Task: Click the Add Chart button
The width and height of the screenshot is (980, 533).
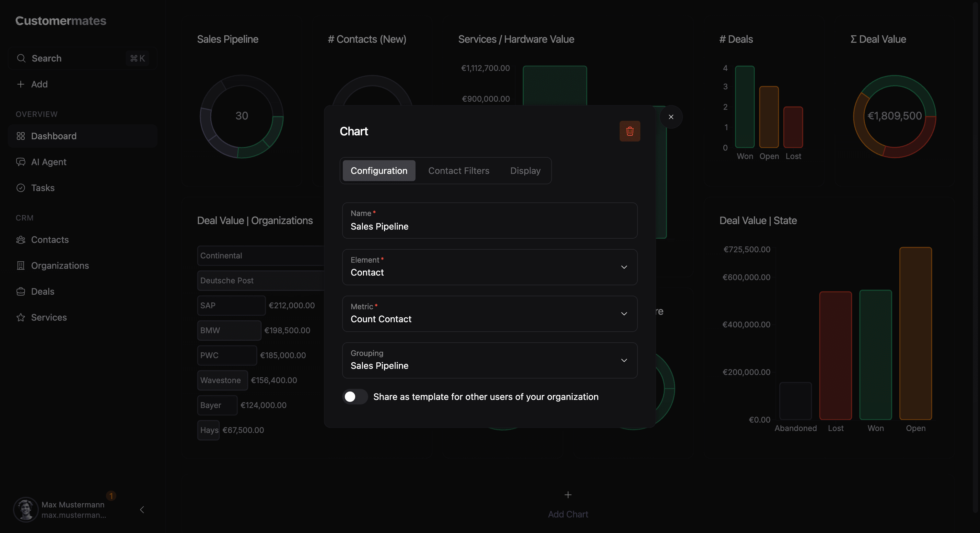Action: 567,504
